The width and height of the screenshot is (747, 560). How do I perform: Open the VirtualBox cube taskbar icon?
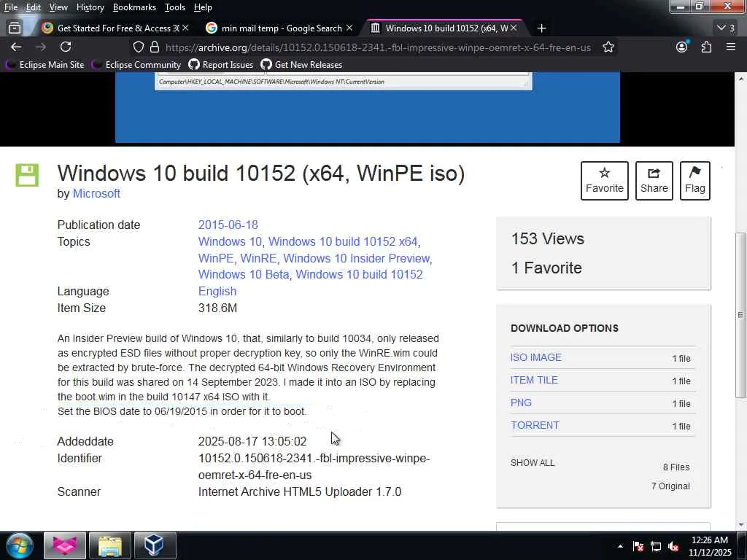click(155, 545)
